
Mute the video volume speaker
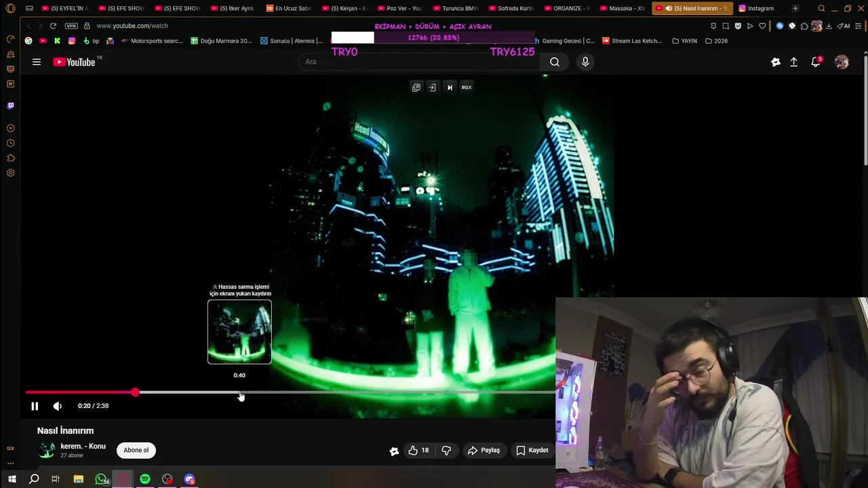(x=58, y=406)
